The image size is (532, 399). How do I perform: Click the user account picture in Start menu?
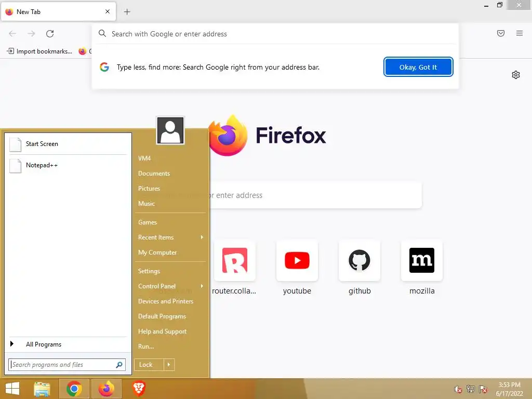point(170,130)
